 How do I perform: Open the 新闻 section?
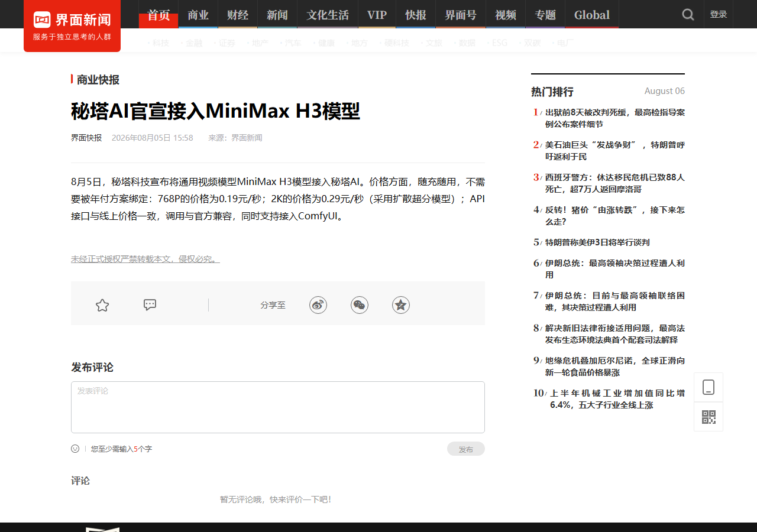(277, 15)
